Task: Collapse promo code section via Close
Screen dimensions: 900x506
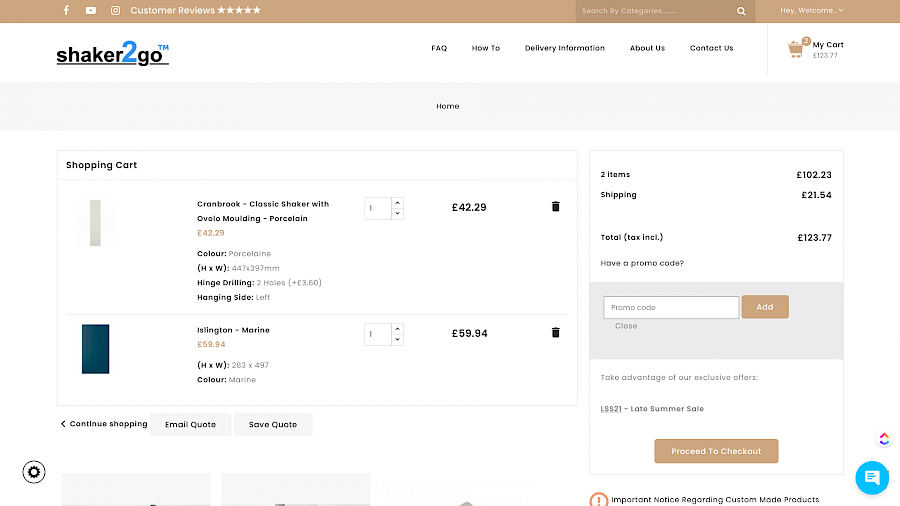Action: 626,326
